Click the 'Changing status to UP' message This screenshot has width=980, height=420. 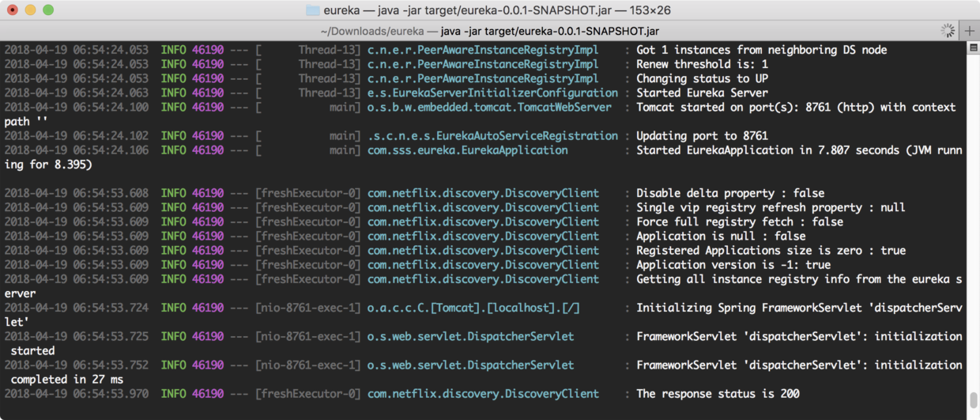tap(702, 78)
